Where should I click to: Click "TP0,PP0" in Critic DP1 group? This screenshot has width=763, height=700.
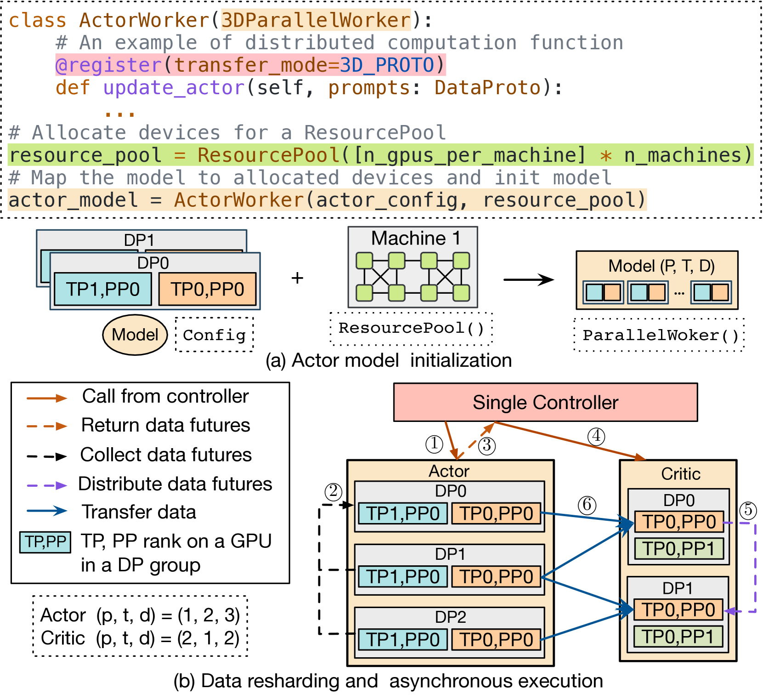678,609
